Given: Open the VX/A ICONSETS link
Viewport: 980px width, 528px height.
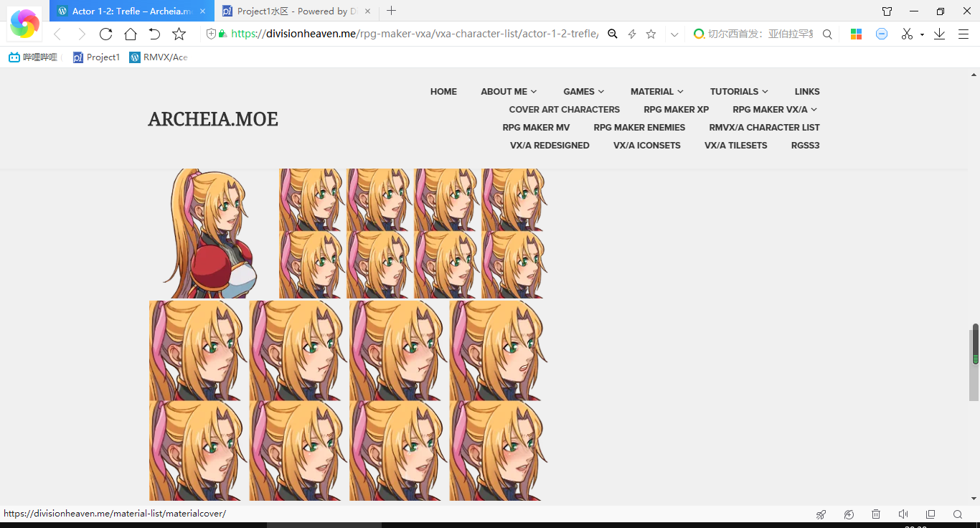Looking at the screenshot, I should 647,146.
